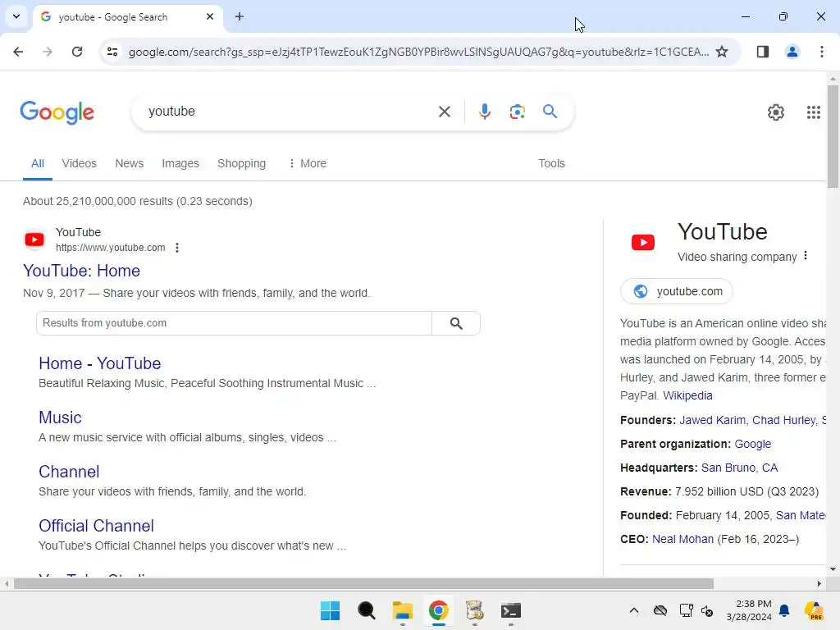
Task: Open the taskbar clock showing 2:38 PM
Action: coord(749,610)
